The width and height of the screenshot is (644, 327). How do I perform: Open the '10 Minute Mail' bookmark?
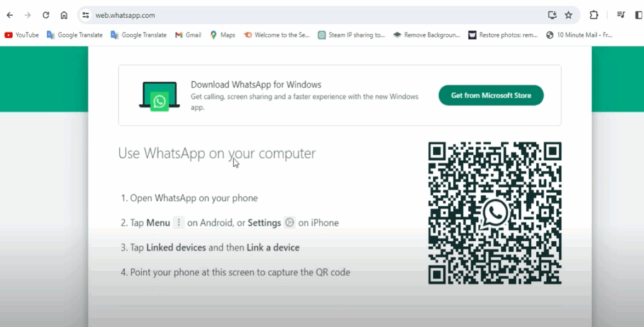click(579, 35)
